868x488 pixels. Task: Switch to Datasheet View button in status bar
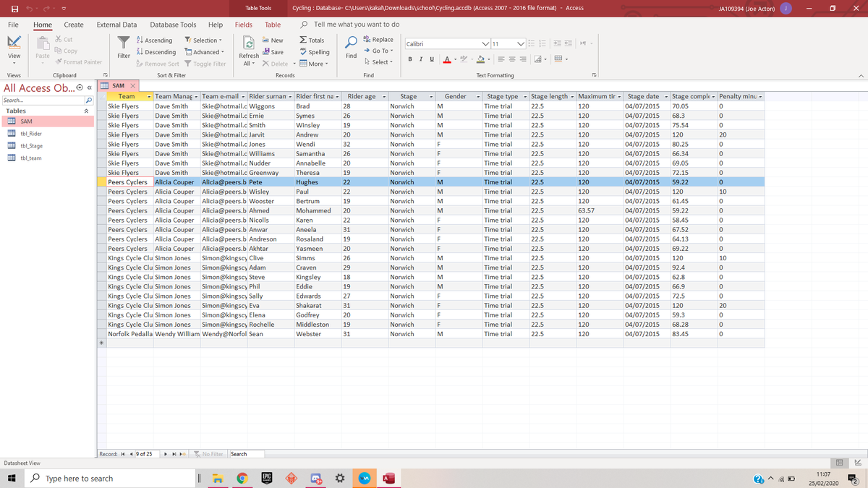(x=840, y=462)
